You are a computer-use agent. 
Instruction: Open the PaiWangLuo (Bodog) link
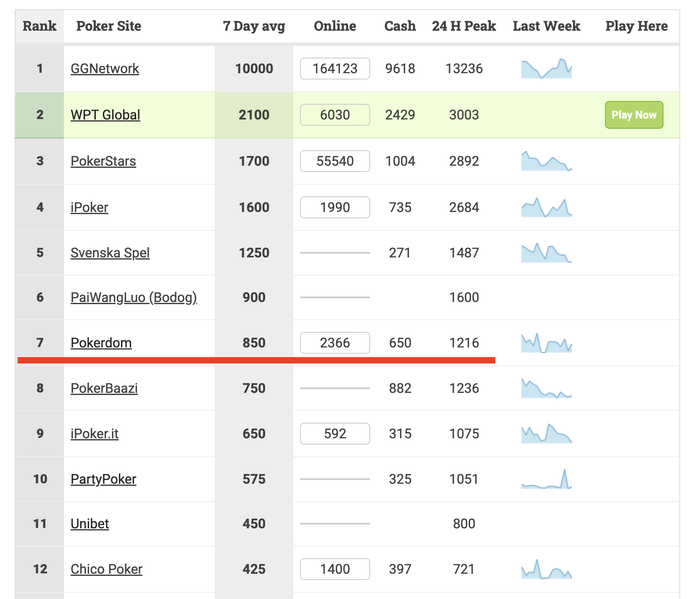tap(133, 297)
